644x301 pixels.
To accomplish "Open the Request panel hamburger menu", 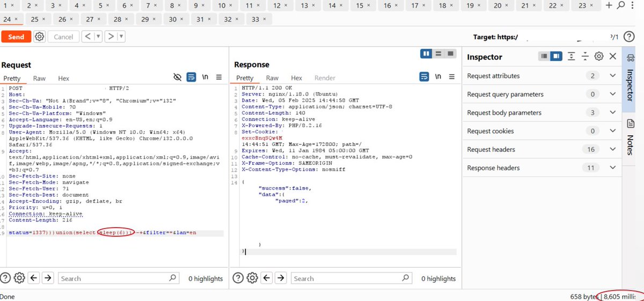I will (x=219, y=78).
